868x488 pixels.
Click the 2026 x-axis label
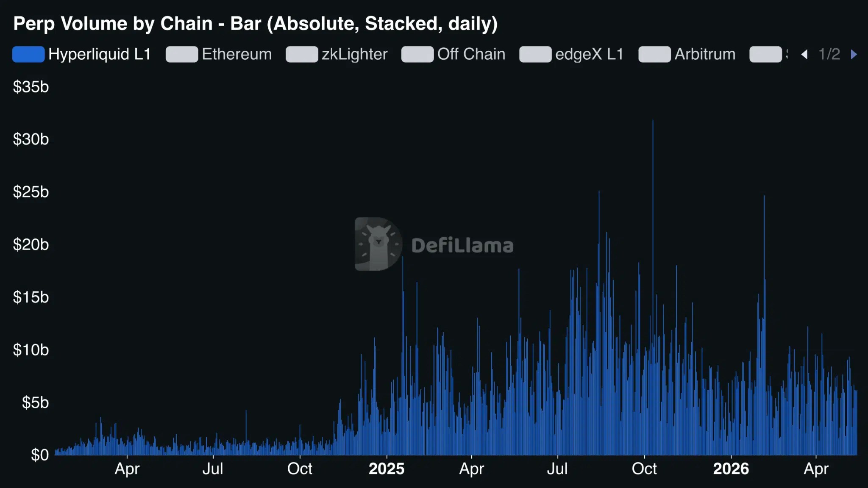tap(731, 469)
